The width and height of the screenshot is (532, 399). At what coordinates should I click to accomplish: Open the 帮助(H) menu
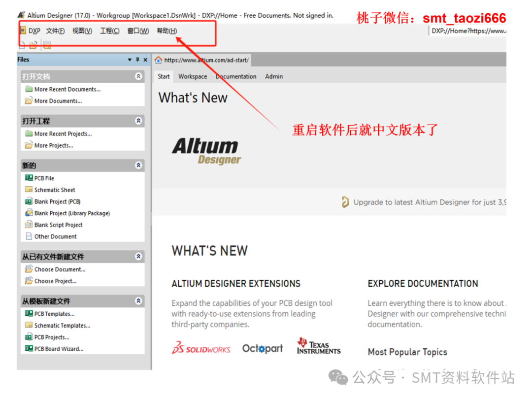click(x=166, y=31)
